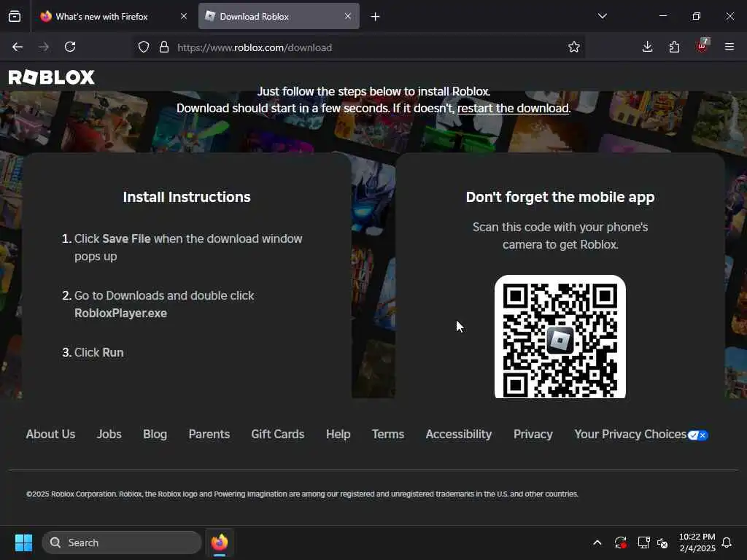This screenshot has width=747, height=560.
Task: Open About Us footer link
Action: pos(50,435)
